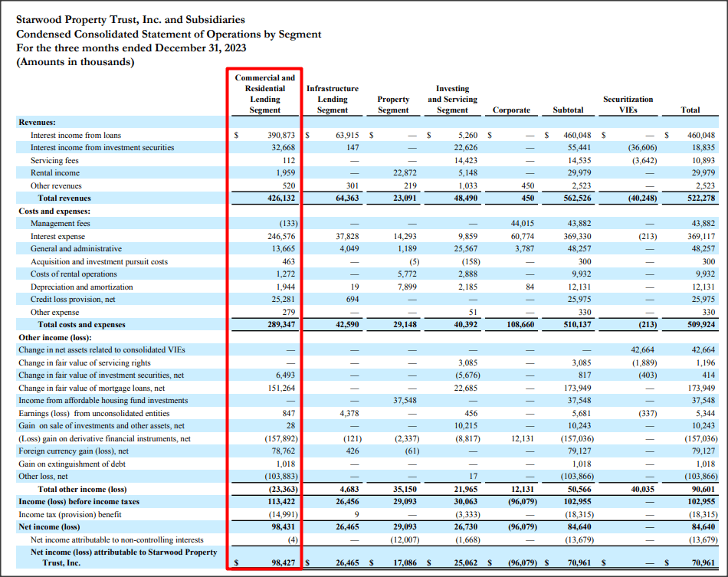Select 'Change in net assets related to consolidated VIEs'
Screen dimensions: 728x577
click(102, 350)
